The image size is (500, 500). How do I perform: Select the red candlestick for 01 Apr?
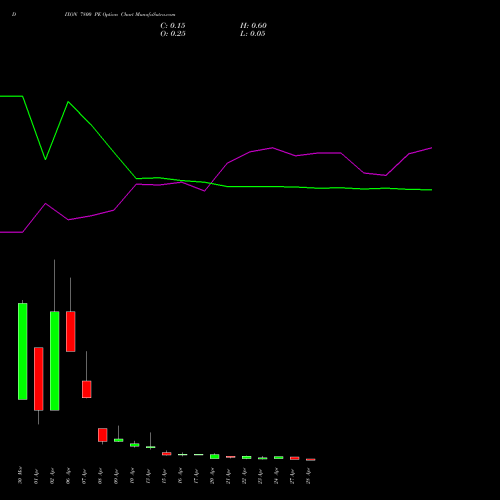click(39, 379)
